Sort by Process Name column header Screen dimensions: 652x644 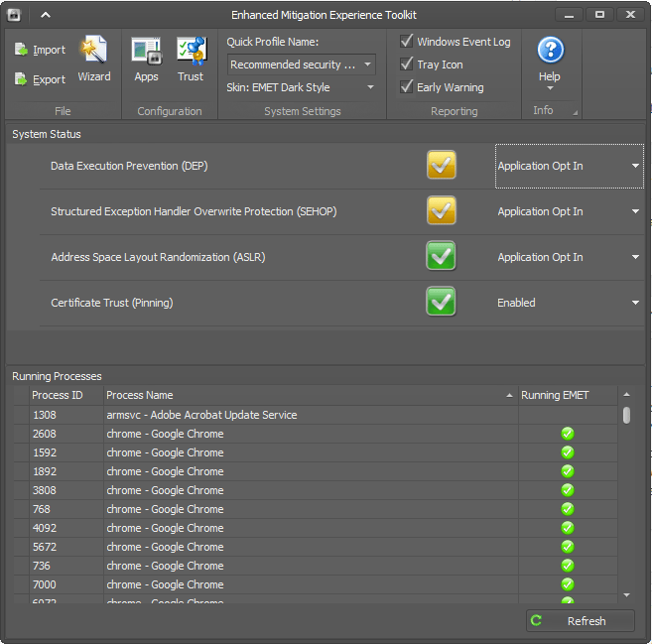point(308,395)
